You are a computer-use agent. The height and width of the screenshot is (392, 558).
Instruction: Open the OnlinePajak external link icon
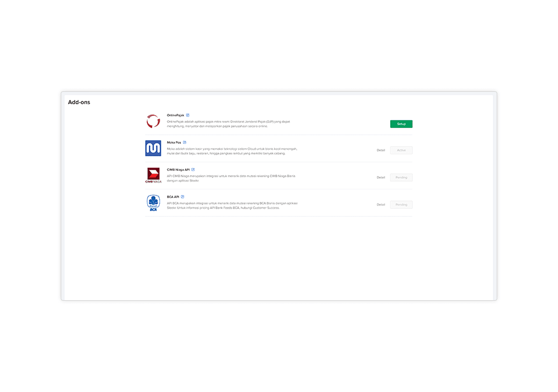188,115
